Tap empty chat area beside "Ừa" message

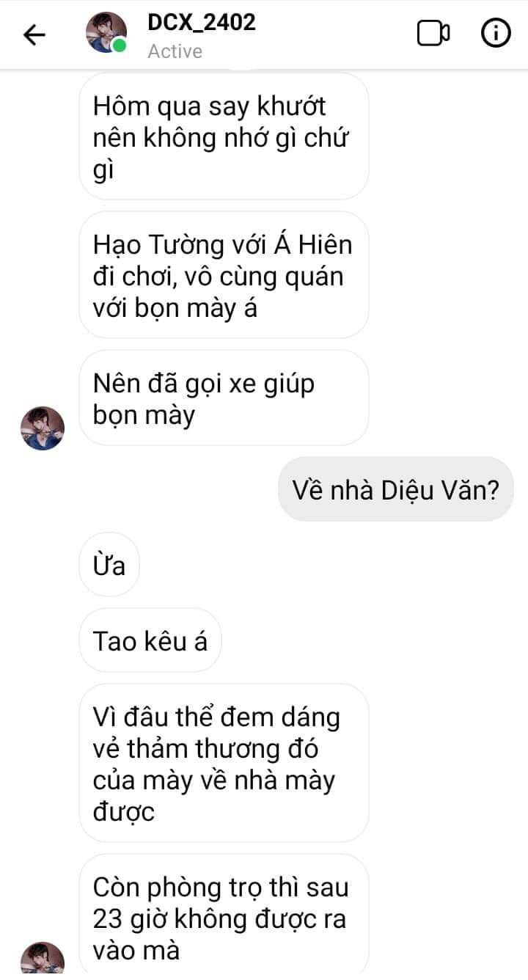click(330, 565)
